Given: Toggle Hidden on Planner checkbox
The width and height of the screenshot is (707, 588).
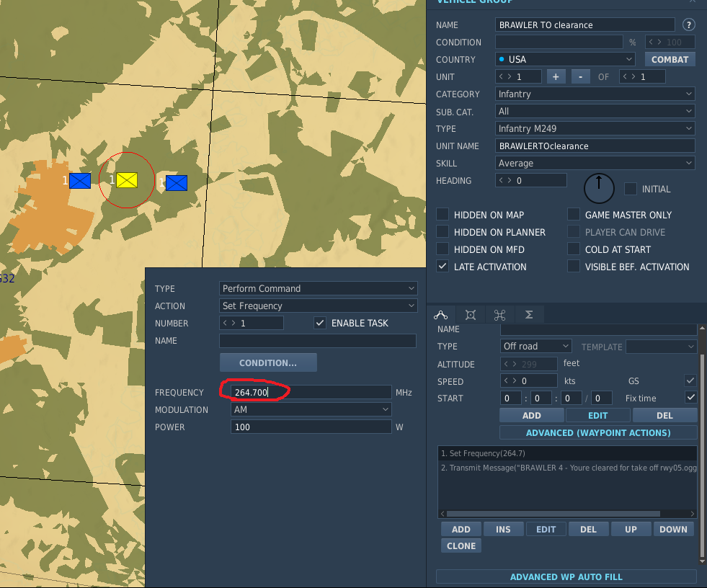Looking at the screenshot, I should coord(443,232).
